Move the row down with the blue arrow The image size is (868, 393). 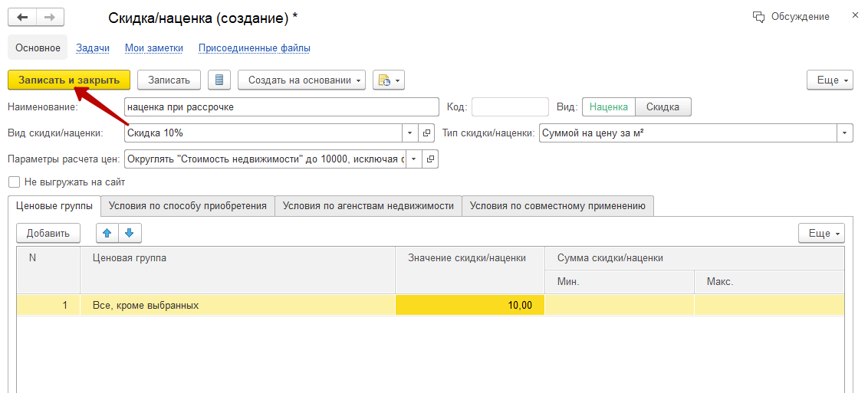coord(130,233)
